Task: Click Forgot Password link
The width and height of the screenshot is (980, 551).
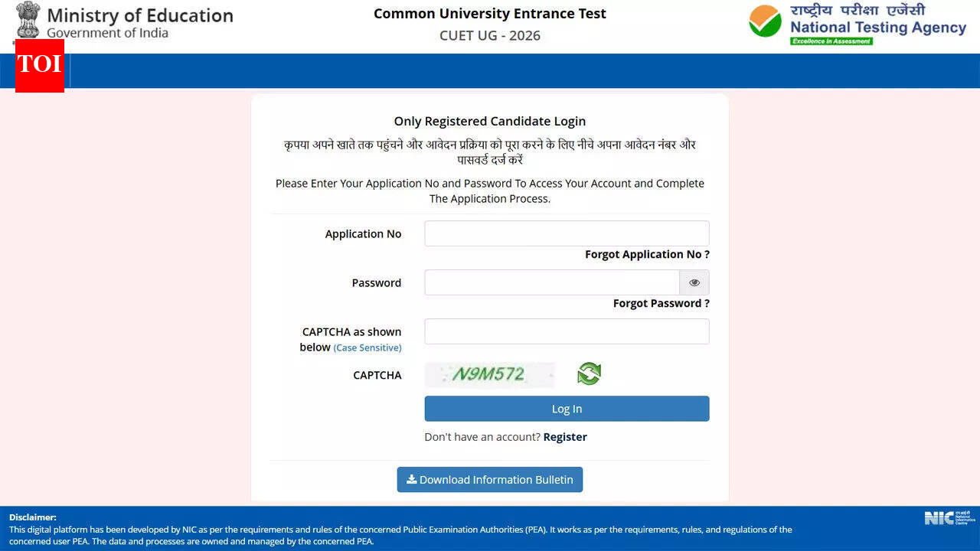Action: coord(661,303)
